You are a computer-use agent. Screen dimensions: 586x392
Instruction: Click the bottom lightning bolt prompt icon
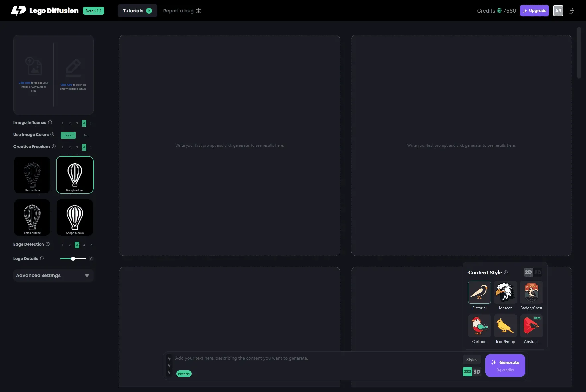(x=169, y=372)
